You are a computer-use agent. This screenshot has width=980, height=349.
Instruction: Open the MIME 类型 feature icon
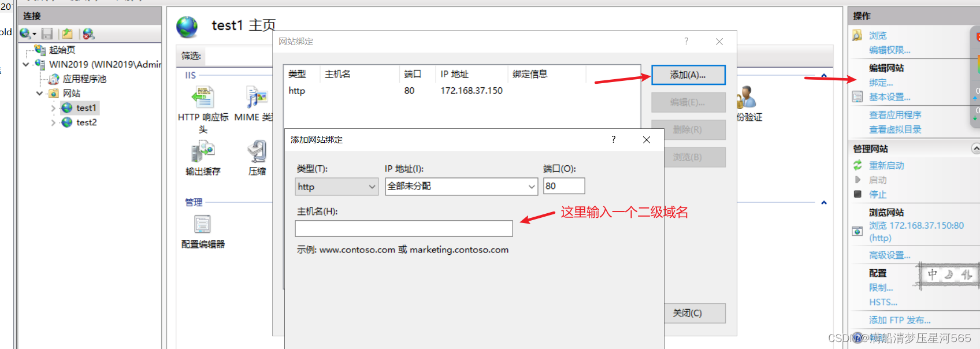click(x=257, y=98)
